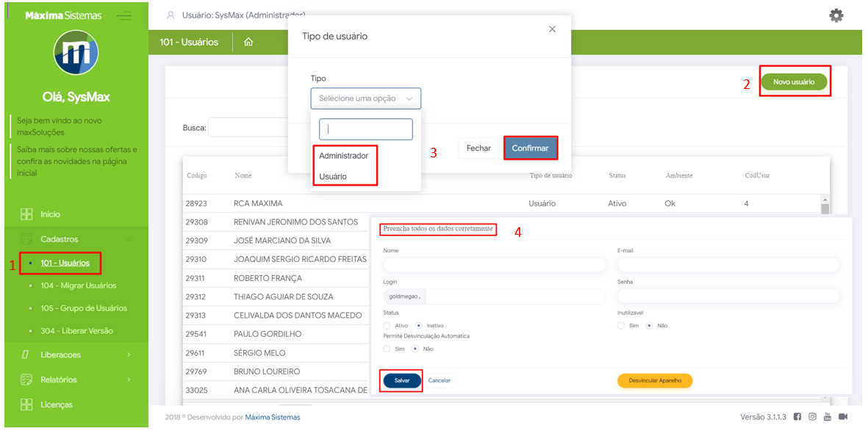The image size is (868, 431).
Task: Choose Não for Inutilizavel
Action: [x=649, y=326]
